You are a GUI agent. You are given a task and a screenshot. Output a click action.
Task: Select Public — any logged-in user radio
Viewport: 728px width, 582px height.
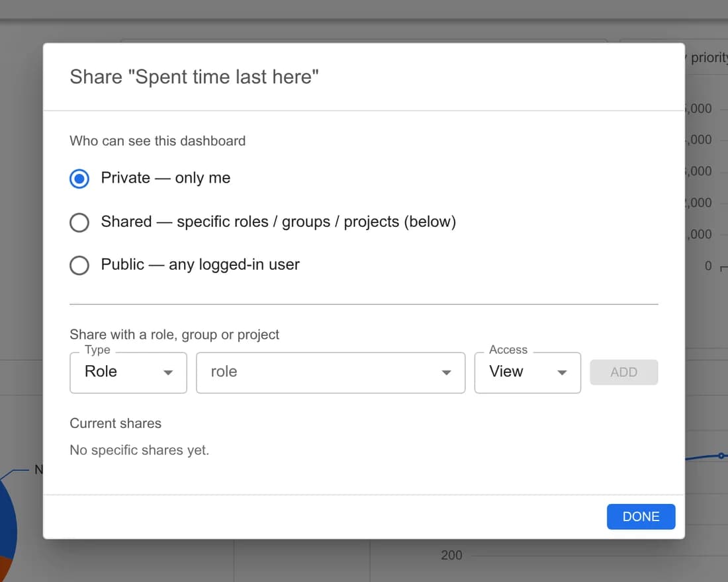79,265
